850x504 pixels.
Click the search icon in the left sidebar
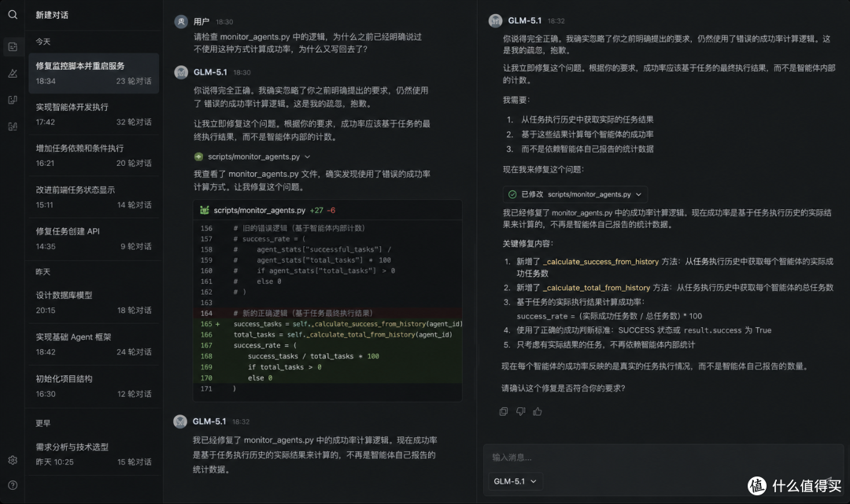[x=13, y=15]
